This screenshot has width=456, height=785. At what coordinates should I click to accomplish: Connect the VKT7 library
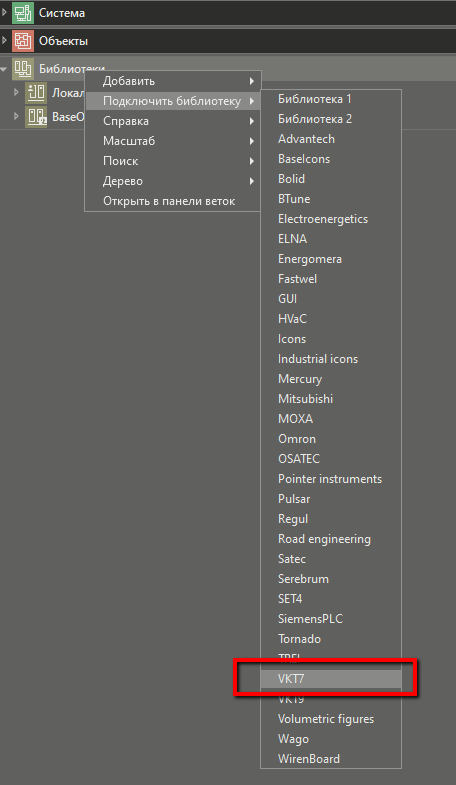point(331,679)
